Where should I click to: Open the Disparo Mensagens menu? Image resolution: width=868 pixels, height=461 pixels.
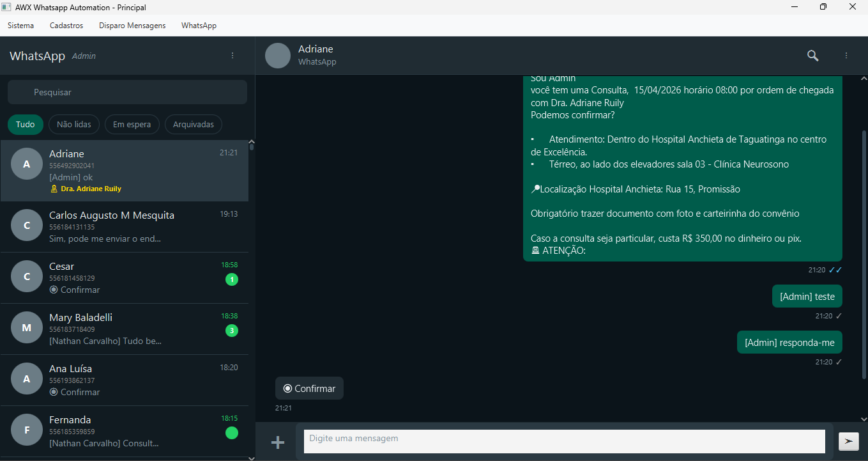132,26
